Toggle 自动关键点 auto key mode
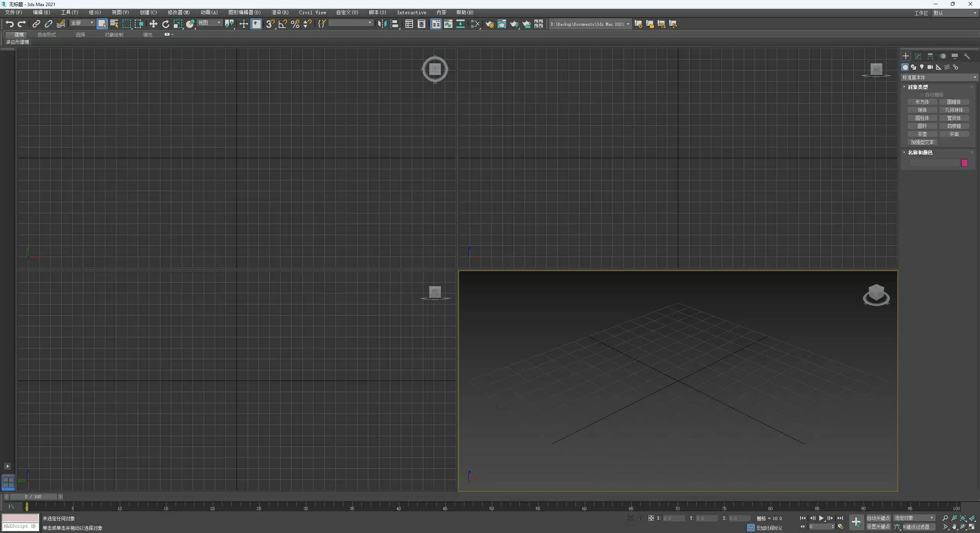 tap(878, 518)
